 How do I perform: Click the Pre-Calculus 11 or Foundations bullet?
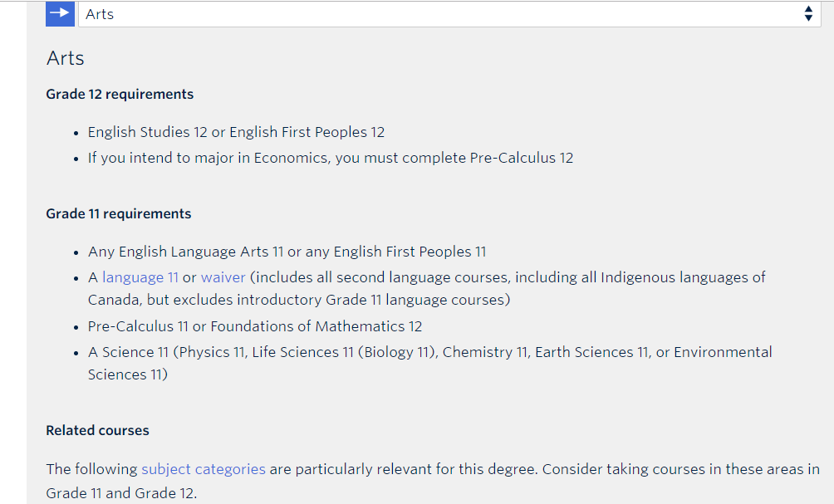pos(255,326)
